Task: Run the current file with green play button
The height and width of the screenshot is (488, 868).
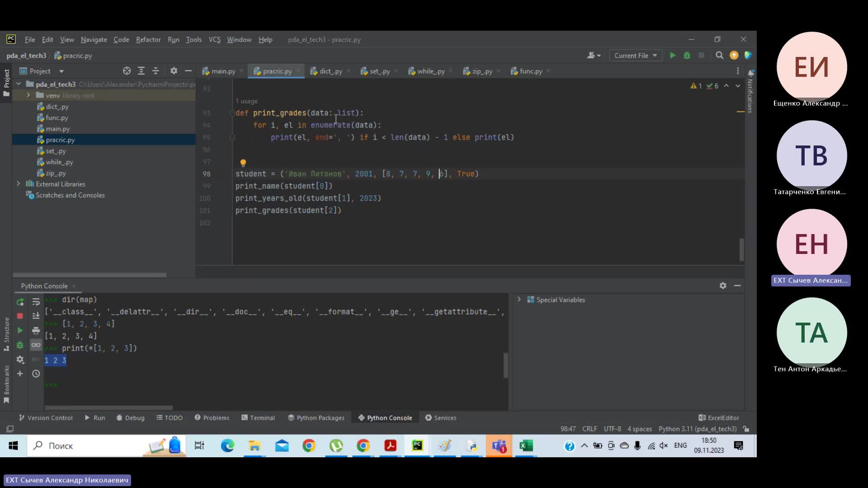Action: (673, 55)
